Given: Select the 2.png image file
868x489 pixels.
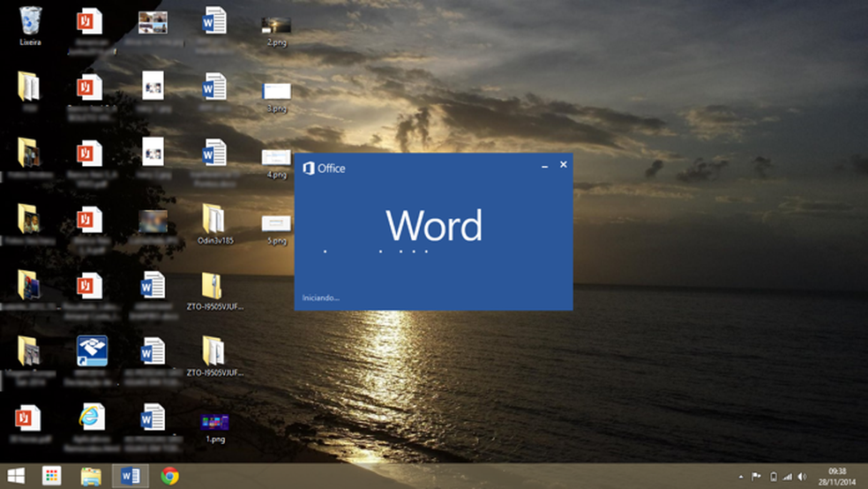Looking at the screenshot, I should tap(276, 26).
